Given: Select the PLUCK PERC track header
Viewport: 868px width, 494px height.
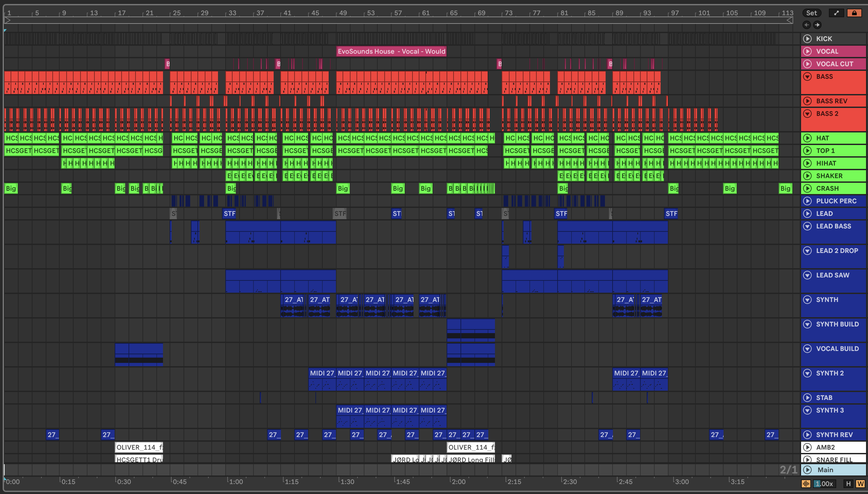Looking at the screenshot, I should pos(836,201).
